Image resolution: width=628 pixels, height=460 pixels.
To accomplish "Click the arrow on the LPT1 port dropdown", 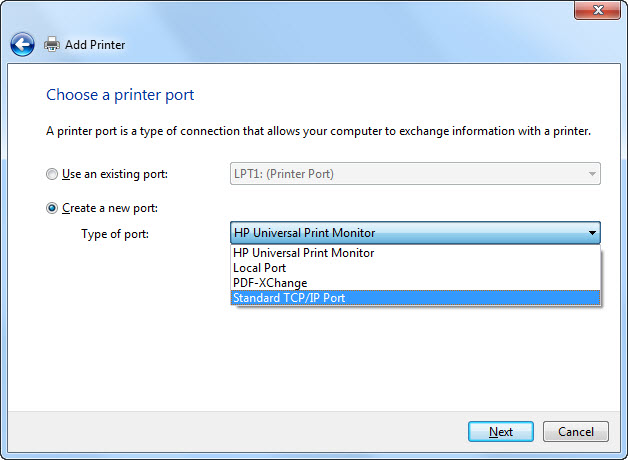I will pos(592,174).
